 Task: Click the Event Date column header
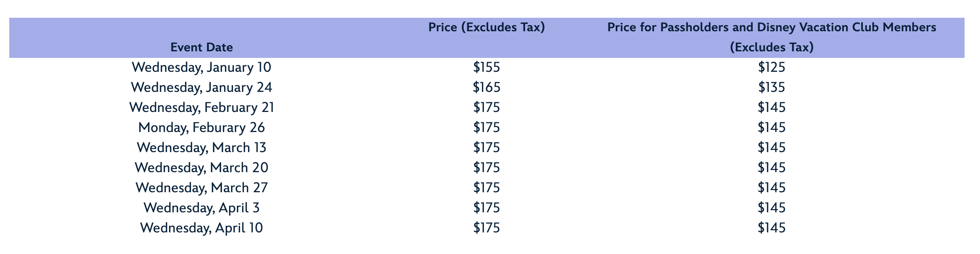tap(202, 47)
